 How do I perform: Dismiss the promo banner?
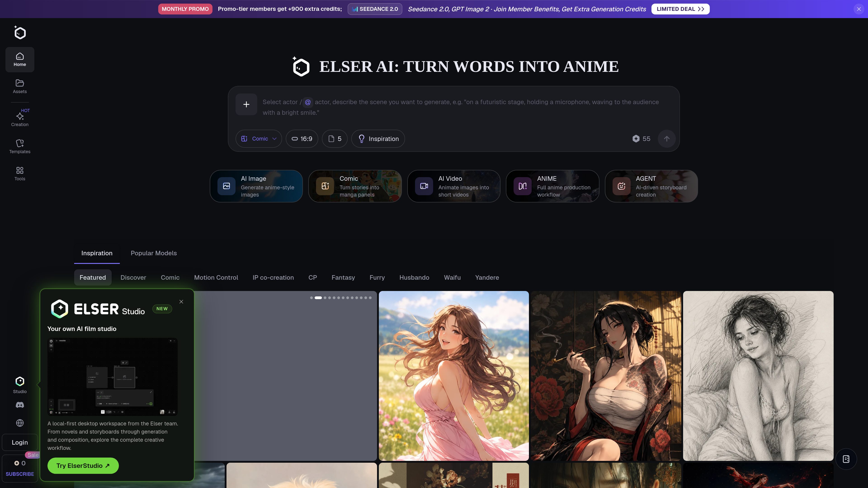click(x=859, y=9)
